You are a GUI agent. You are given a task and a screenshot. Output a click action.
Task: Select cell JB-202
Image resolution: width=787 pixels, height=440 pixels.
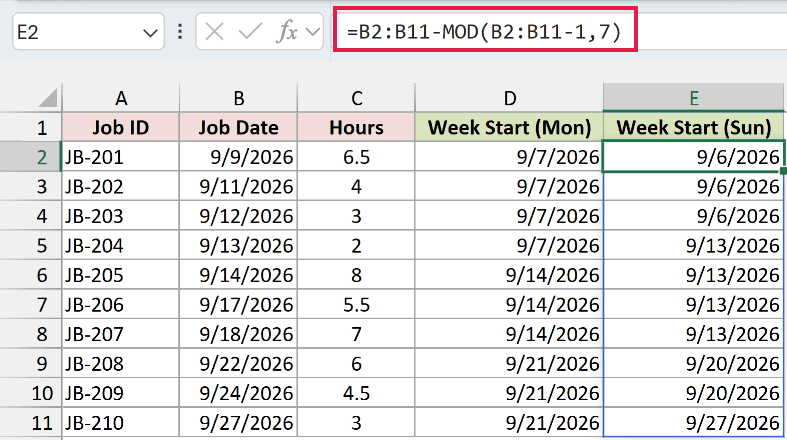click(x=120, y=187)
